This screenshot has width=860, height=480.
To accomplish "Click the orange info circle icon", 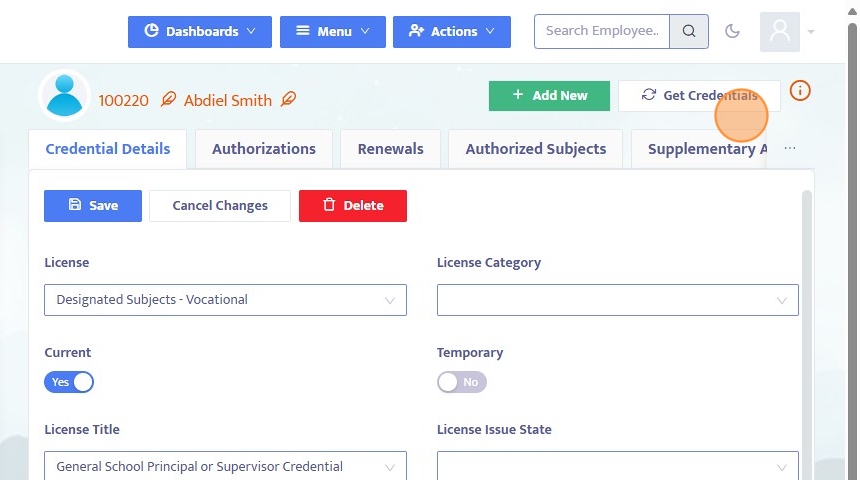I will [800, 91].
